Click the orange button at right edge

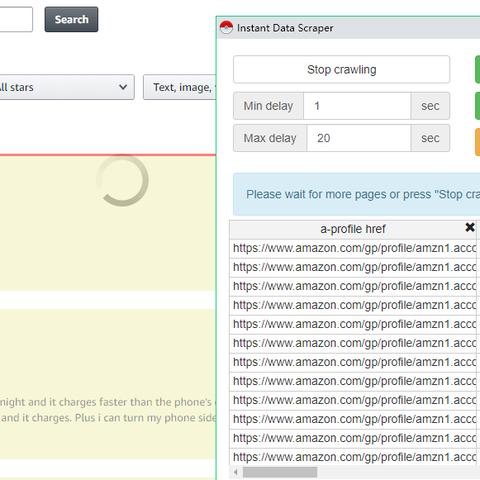(477, 142)
